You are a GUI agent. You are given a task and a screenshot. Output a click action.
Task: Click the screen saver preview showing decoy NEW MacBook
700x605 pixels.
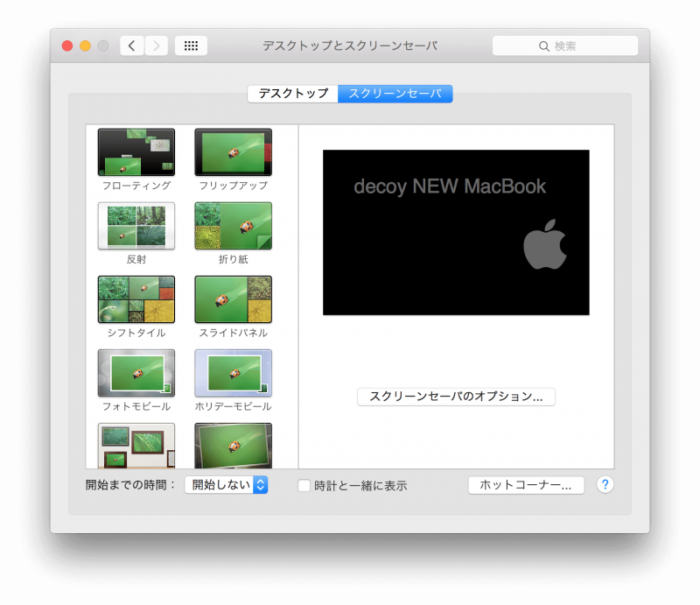(x=456, y=232)
